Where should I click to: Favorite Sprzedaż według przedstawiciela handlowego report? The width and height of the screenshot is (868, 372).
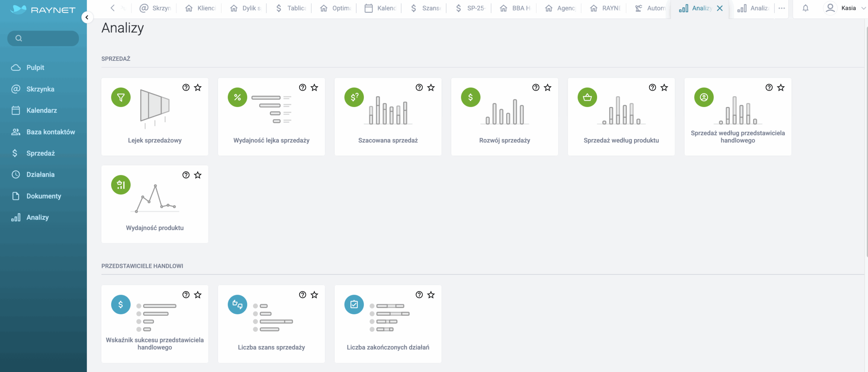[x=781, y=88]
